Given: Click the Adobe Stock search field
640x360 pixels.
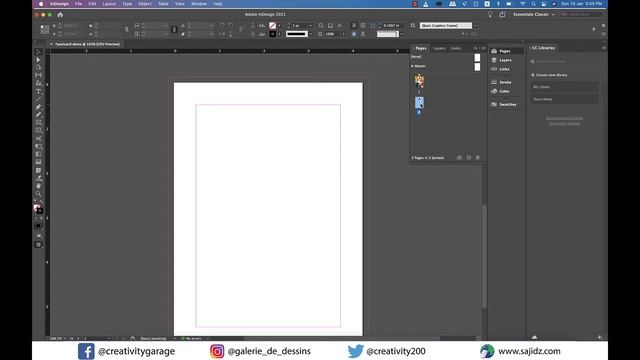Looking at the screenshot, I should [x=581, y=14].
